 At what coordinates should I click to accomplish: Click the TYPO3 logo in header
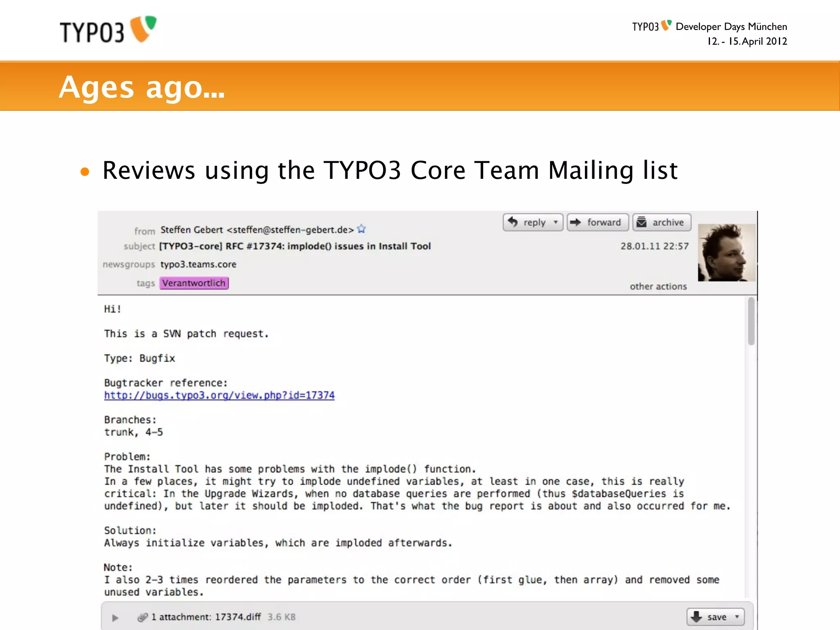tap(108, 30)
